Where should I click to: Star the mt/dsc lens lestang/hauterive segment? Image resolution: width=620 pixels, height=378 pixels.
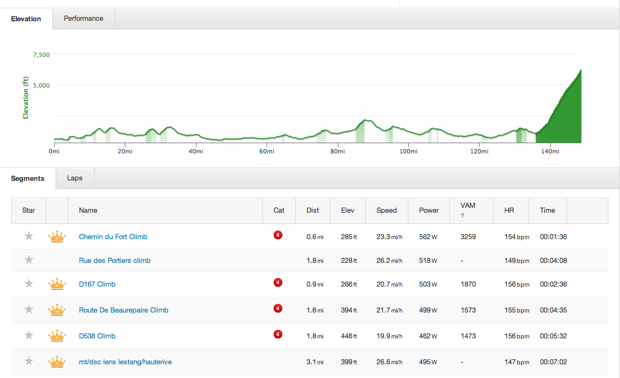click(x=28, y=361)
